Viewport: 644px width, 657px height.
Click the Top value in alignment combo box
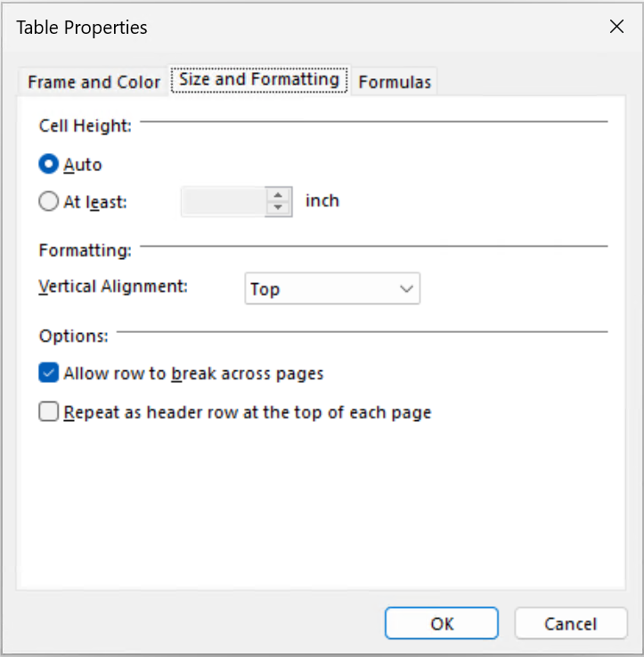click(321, 289)
